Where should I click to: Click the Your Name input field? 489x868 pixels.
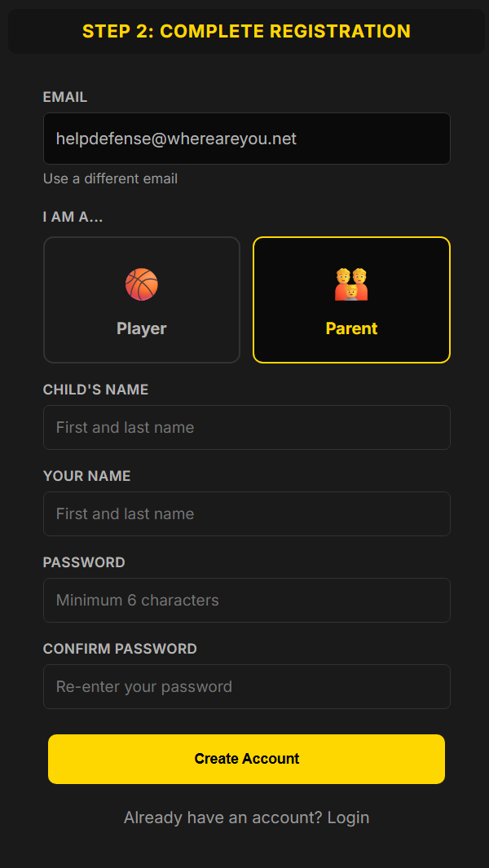pos(246,513)
